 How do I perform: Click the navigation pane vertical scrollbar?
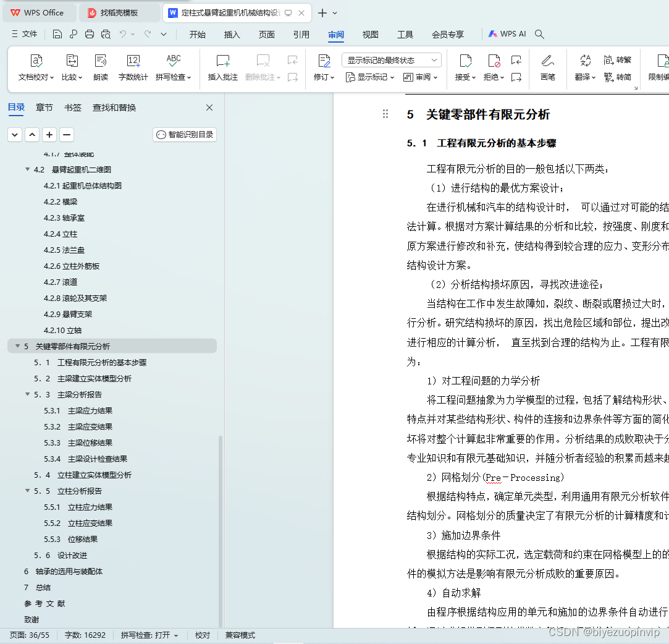click(220, 532)
